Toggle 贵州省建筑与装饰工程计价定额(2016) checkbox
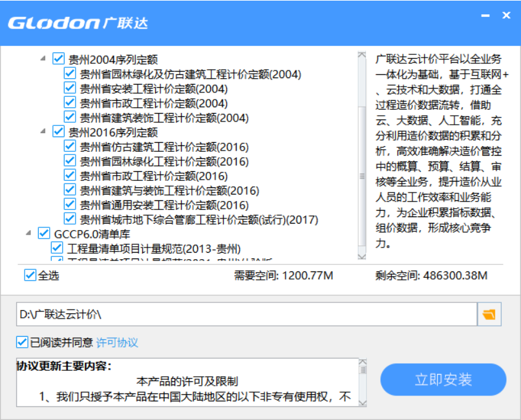This screenshot has width=521, height=420. [70, 190]
